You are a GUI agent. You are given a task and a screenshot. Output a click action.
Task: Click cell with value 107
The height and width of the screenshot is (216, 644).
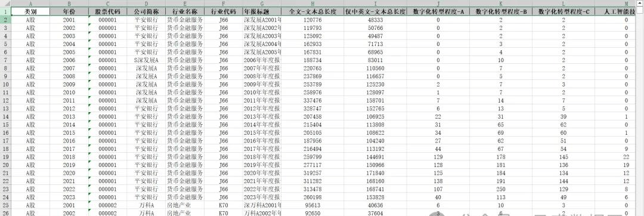pyautogui.click(x=438, y=189)
